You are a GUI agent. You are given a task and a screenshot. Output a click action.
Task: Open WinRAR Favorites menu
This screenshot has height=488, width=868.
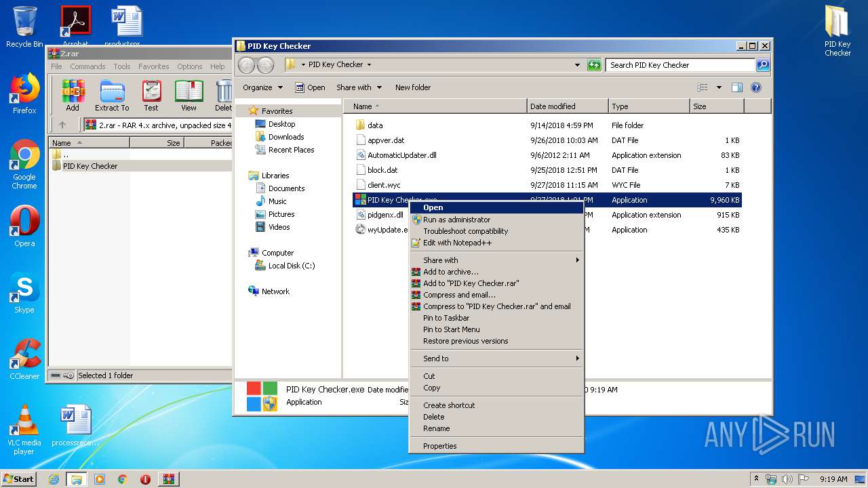point(154,66)
